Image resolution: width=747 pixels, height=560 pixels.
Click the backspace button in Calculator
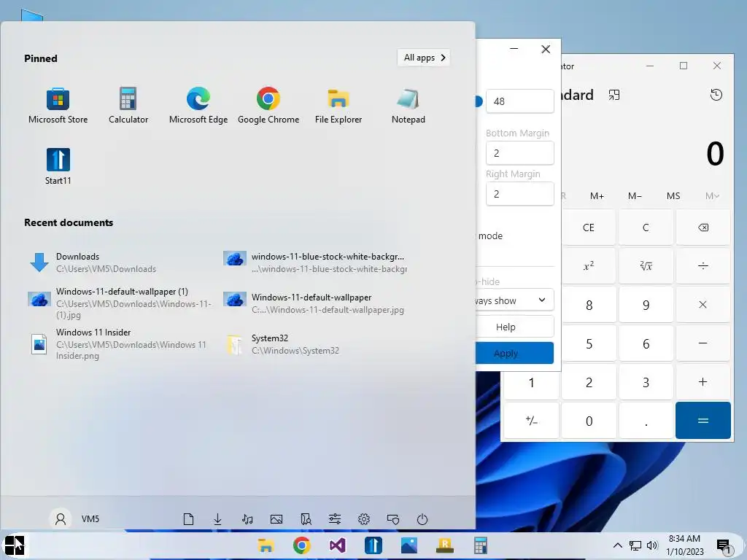(x=703, y=227)
